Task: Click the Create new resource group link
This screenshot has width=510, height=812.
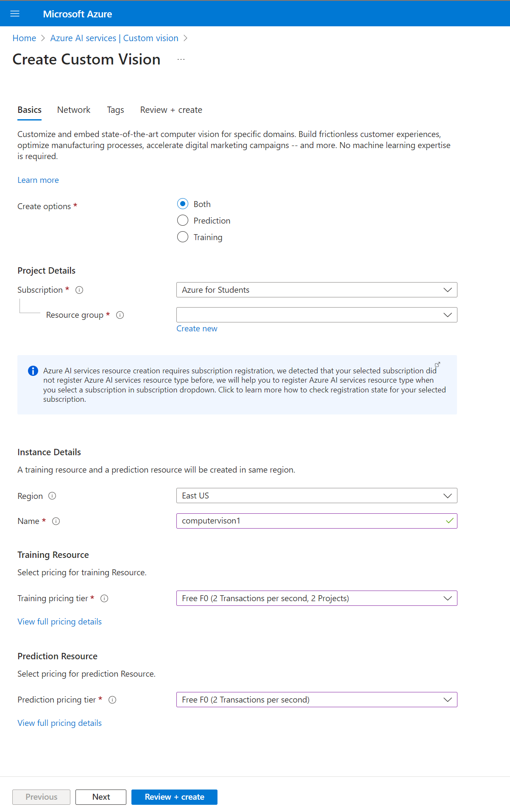Action: point(197,329)
